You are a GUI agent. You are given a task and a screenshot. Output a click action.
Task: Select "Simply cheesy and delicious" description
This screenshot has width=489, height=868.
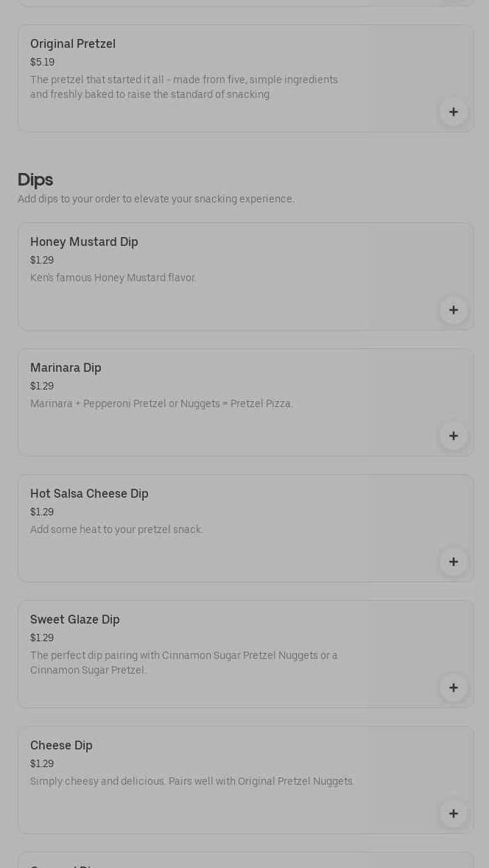coord(192,782)
